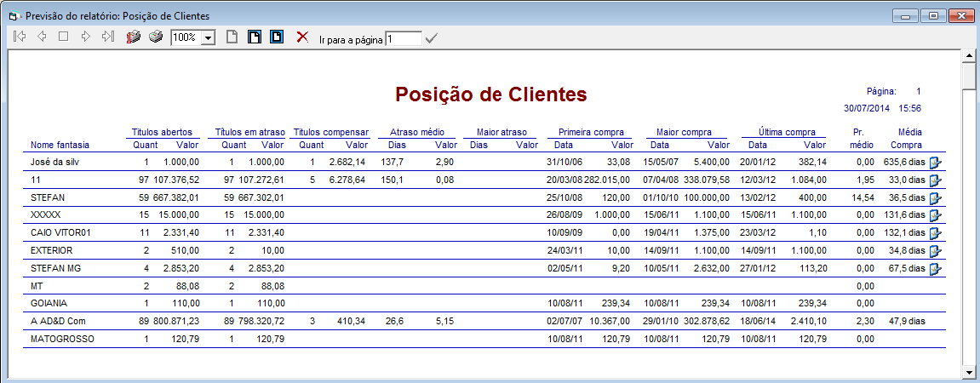This screenshot has width=980, height=383.
Task: Select the second blue-framed page view icon
Action: click(276, 37)
